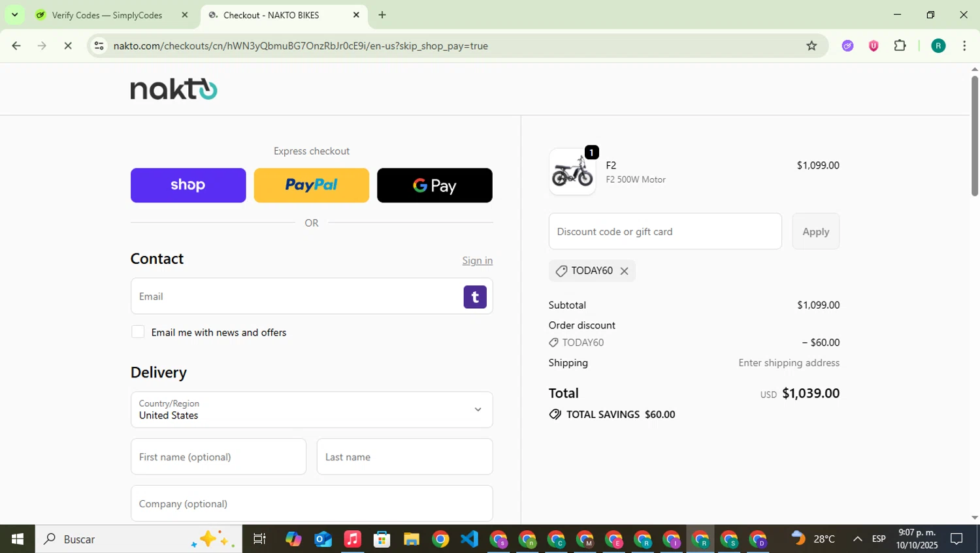View site information icon in address bar

click(x=99, y=46)
